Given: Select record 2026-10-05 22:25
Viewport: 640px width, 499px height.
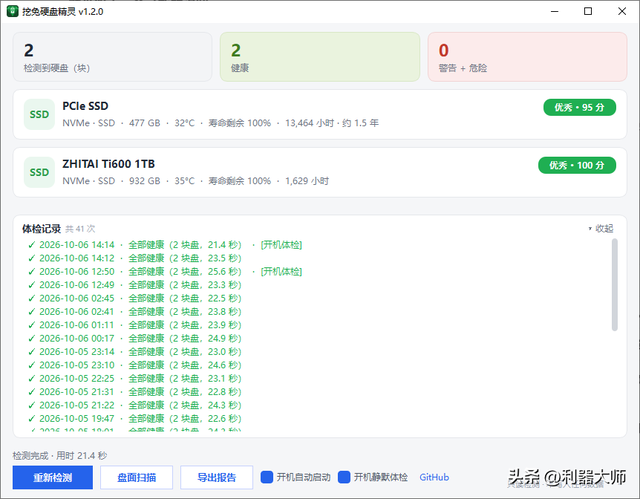Looking at the screenshot, I should 135,379.
